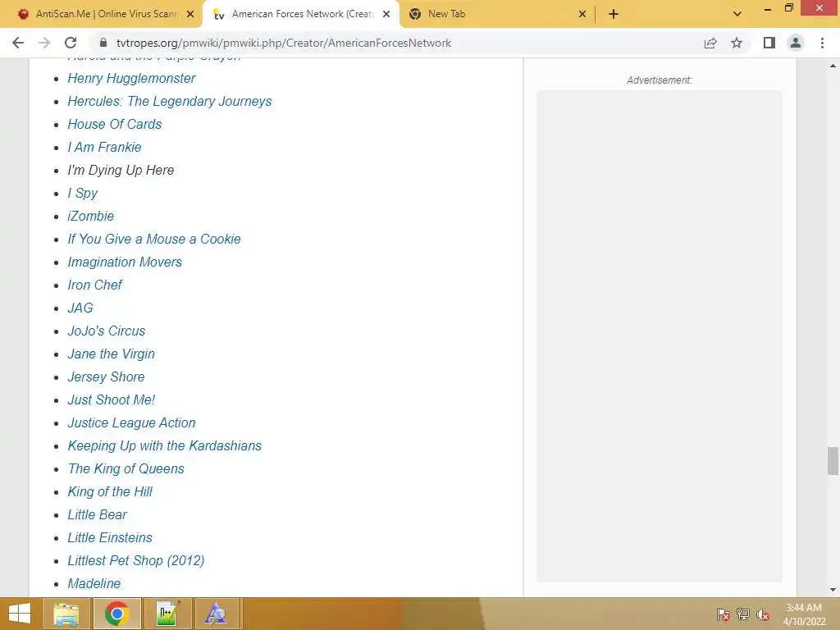
Task: Open the JAG link
Action: [80, 308]
